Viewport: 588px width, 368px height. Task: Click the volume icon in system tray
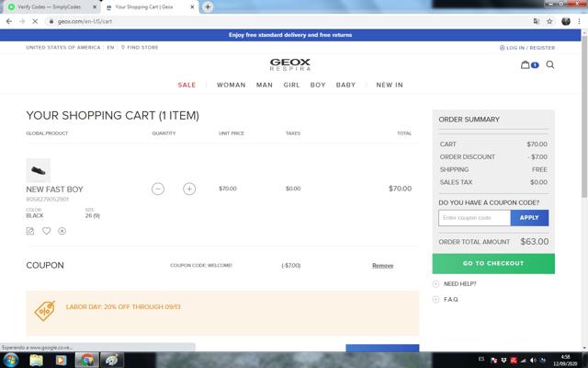pyautogui.click(x=533, y=360)
